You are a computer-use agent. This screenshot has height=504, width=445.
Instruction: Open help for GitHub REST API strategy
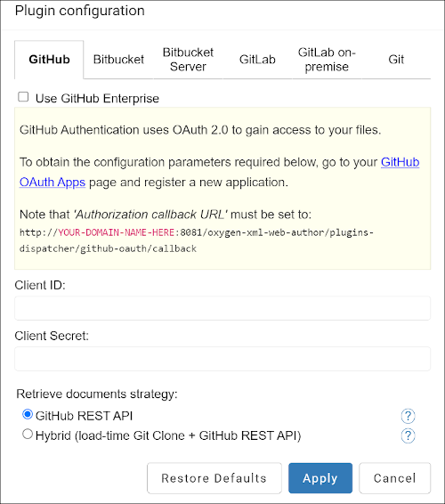click(x=408, y=416)
